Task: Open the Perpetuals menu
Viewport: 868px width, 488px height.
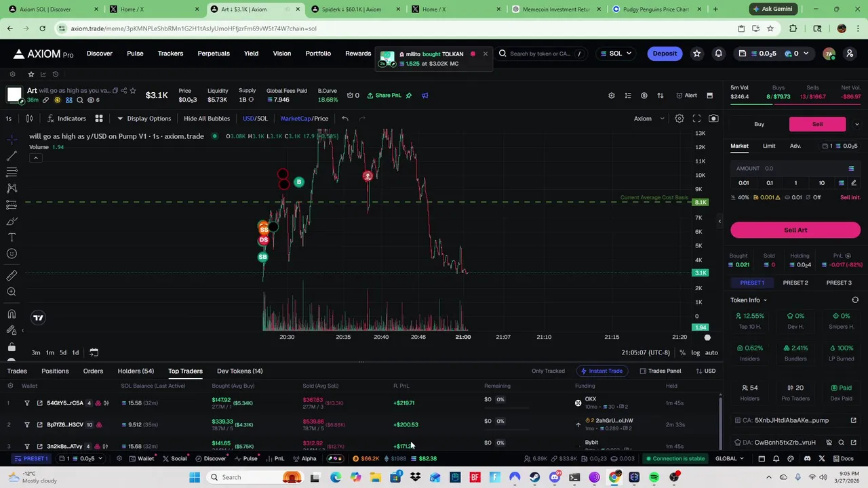Action: [x=214, y=54]
